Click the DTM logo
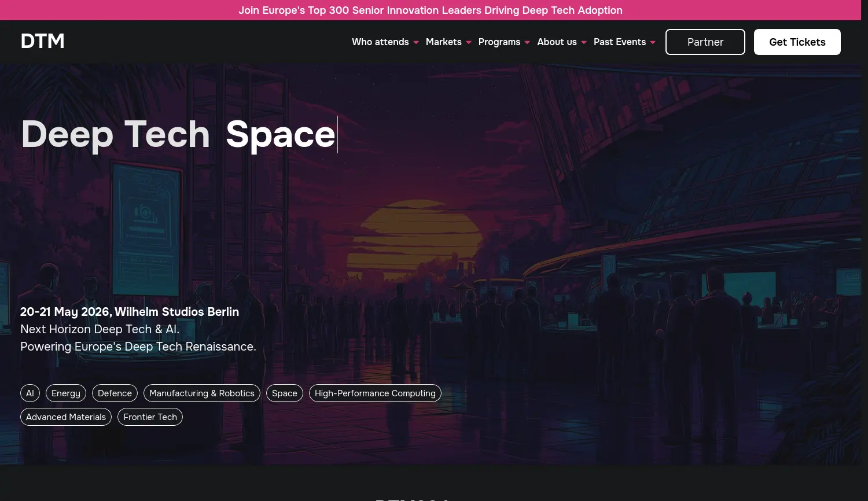The height and width of the screenshot is (501, 868). pyautogui.click(x=42, y=40)
